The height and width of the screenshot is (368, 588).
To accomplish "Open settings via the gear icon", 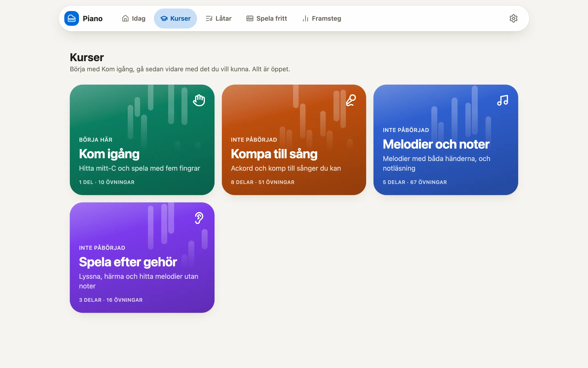I will pos(513,18).
